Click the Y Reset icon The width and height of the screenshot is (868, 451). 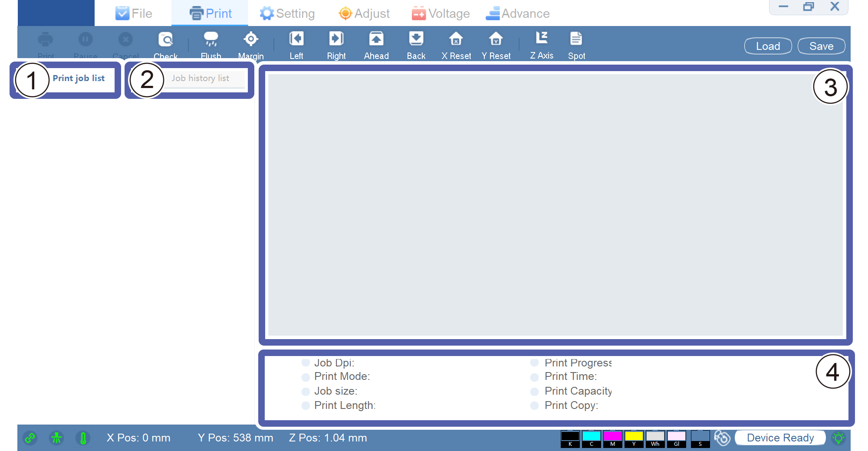point(496,42)
